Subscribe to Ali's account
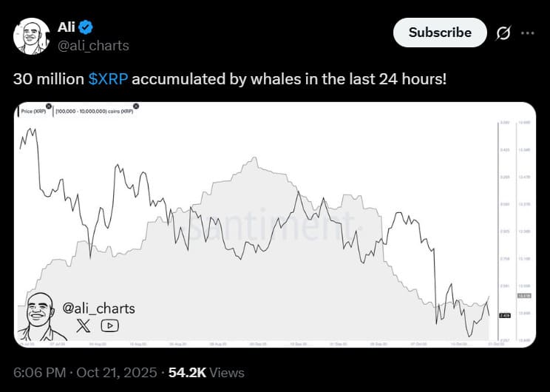 pyautogui.click(x=440, y=33)
